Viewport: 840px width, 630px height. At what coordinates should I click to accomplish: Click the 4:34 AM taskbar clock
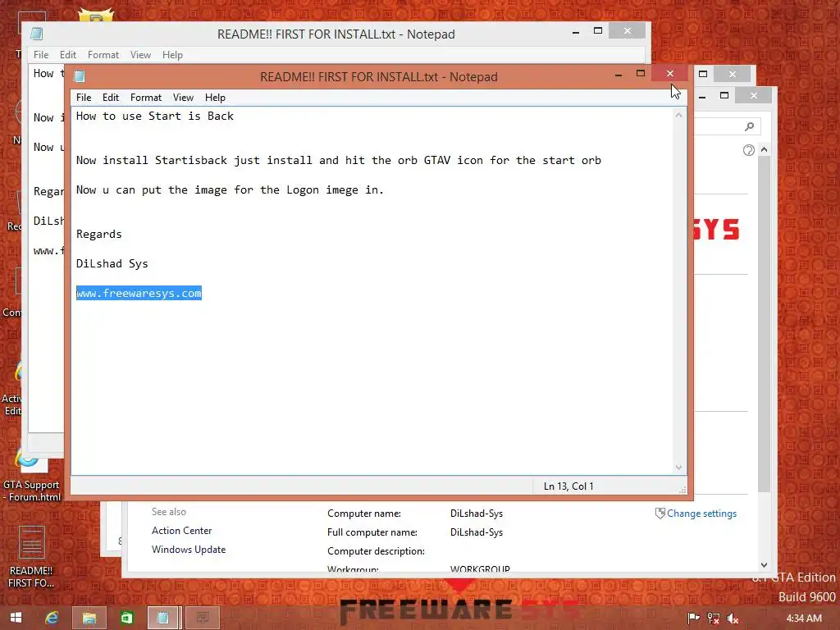[x=804, y=619]
